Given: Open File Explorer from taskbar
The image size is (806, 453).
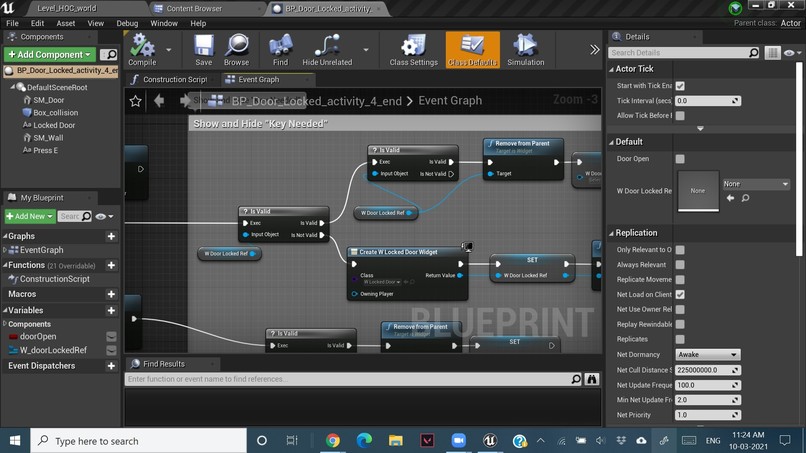Looking at the screenshot, I should click(395, 441).
